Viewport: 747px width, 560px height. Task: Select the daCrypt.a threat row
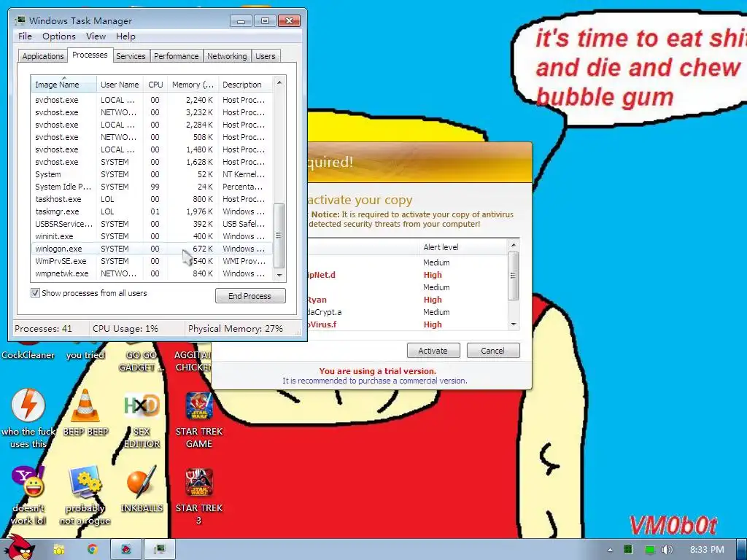408,312
